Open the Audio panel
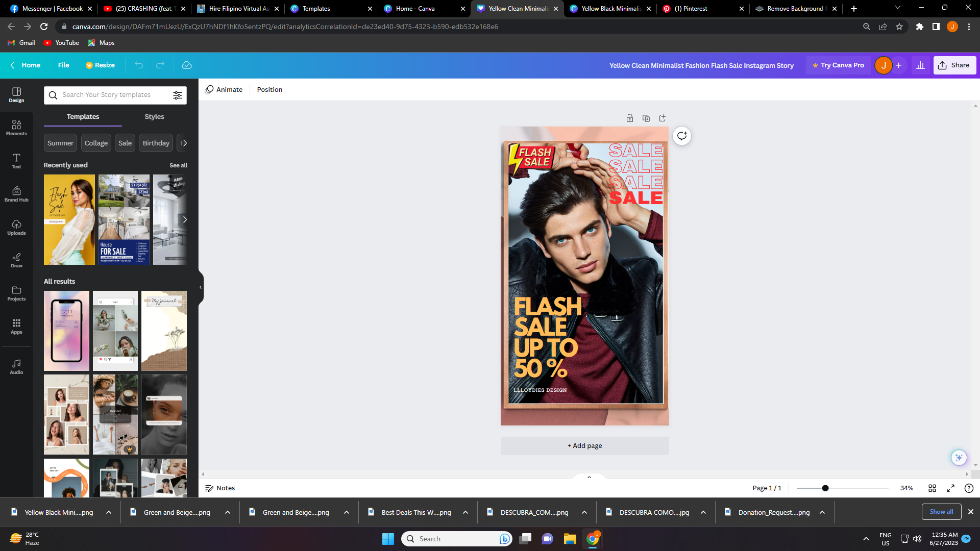The image size is (980, 551). (16, 367)
